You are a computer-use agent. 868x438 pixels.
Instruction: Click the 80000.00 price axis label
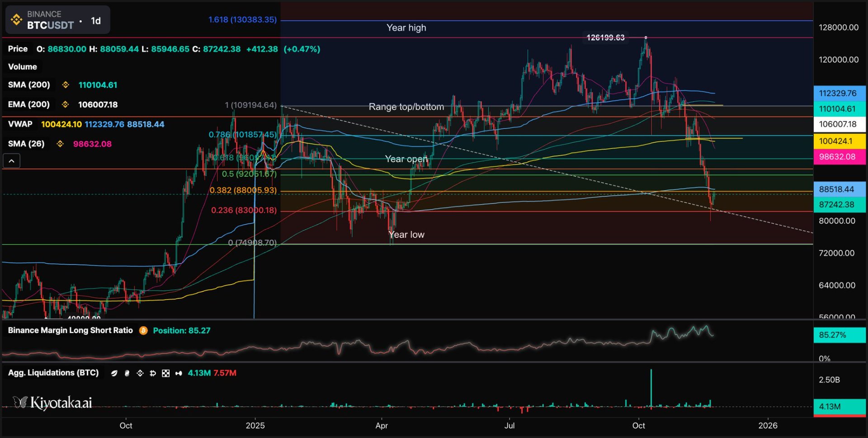pyautogui.click(x=837, y=221)
